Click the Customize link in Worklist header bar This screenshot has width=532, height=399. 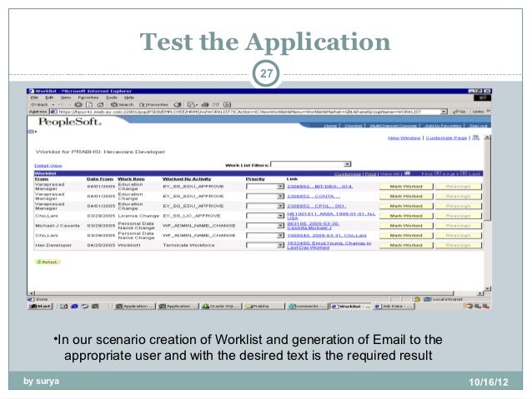tap(348, 174)
